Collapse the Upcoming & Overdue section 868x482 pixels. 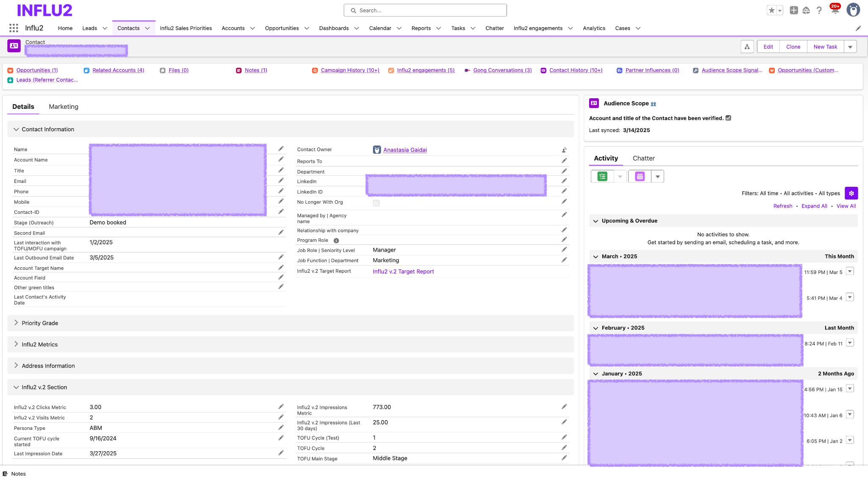click(595, 221)
